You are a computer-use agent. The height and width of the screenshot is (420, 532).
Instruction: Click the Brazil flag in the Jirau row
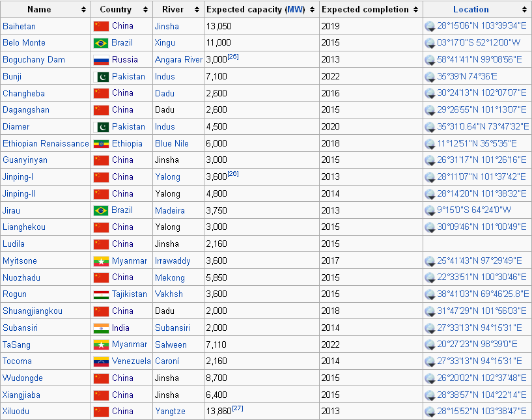tap(100, 210)
